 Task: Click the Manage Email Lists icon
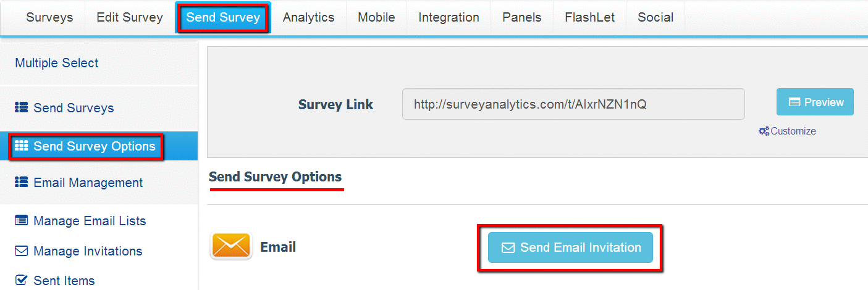[22, 220]
